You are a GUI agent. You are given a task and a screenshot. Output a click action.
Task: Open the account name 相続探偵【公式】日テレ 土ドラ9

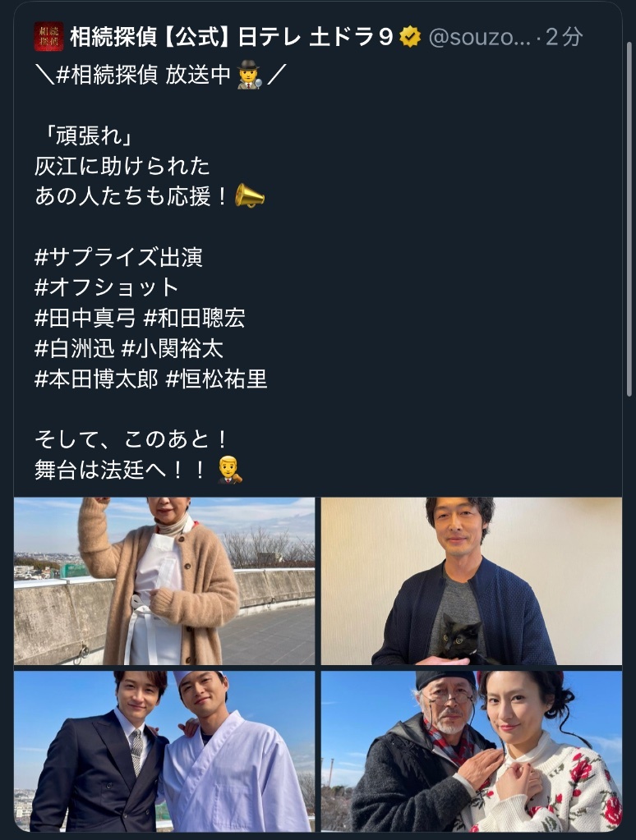pyautogui.click(x=232, y=37)
